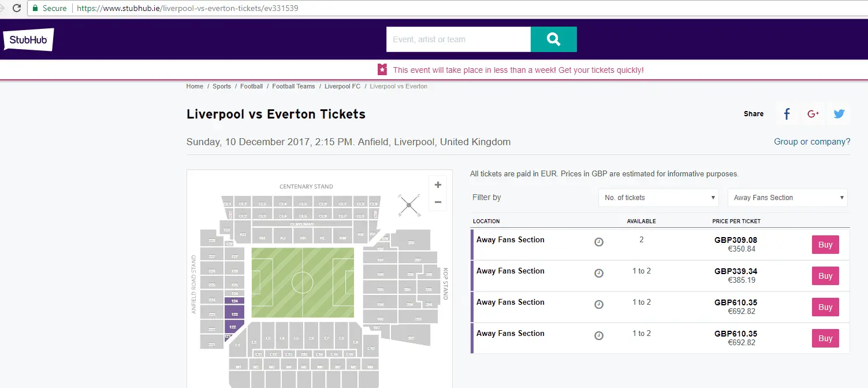The image size is (868, 388).
Task: Zoom in on the stadium map
Action: click(x=438, y=185)
